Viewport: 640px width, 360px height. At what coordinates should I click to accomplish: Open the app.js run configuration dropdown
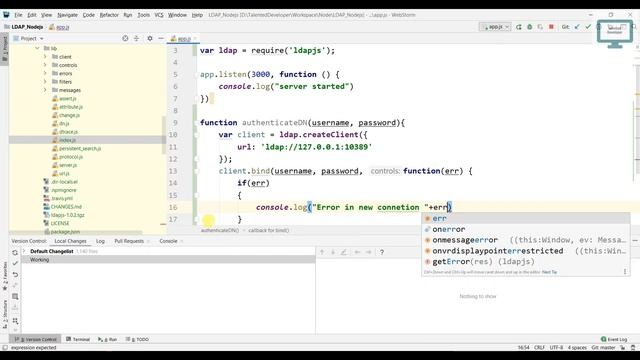pyautogui.click(x=495, y=27)
